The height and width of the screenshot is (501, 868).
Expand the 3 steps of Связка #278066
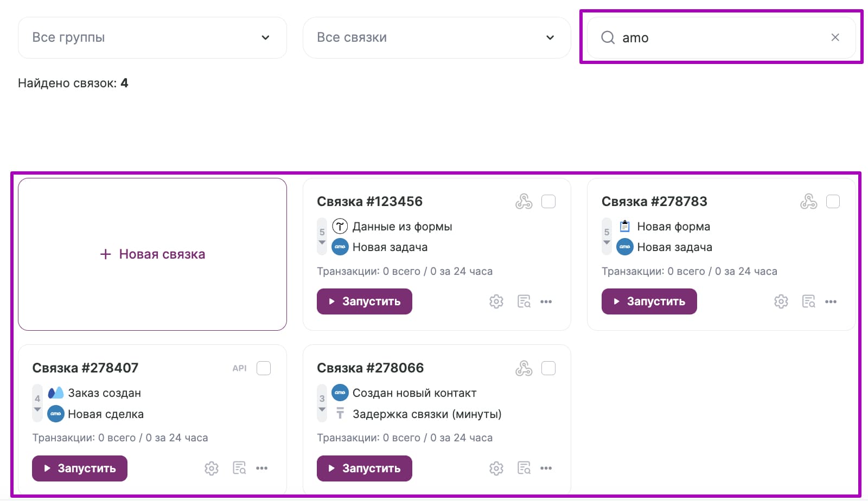click(x=322, y=403)
